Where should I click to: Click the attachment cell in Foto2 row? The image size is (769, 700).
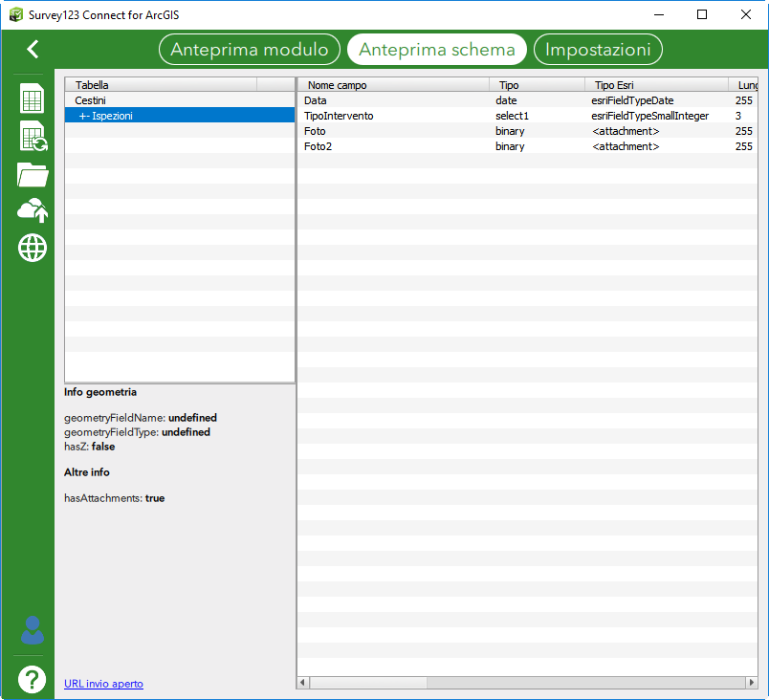626,146
